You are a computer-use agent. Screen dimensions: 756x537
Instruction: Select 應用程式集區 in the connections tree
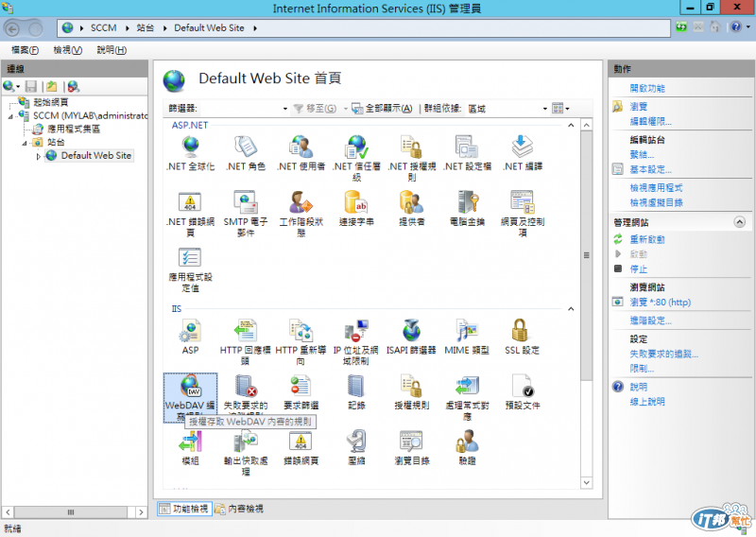74,129
